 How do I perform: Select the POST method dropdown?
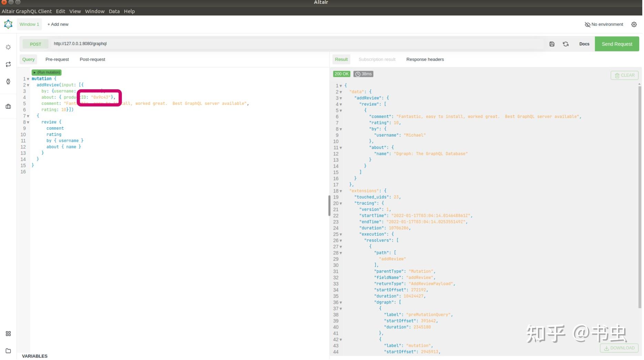[35, 44]
